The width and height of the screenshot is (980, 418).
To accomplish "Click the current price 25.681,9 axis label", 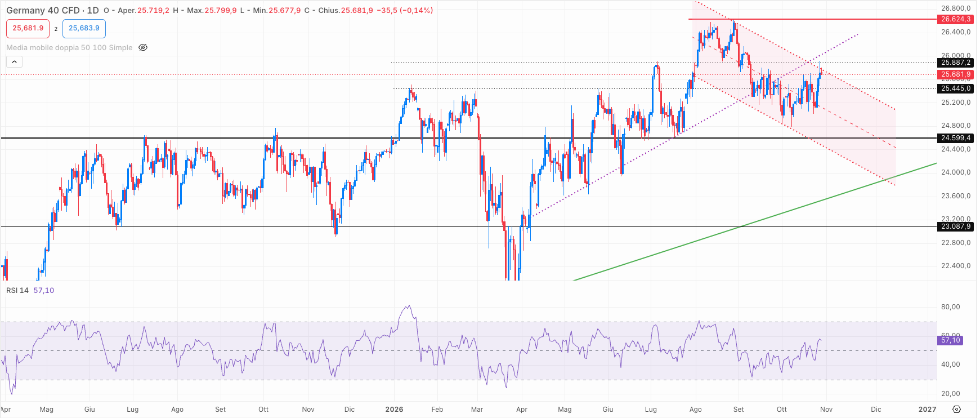I will (x=955, y=74).
